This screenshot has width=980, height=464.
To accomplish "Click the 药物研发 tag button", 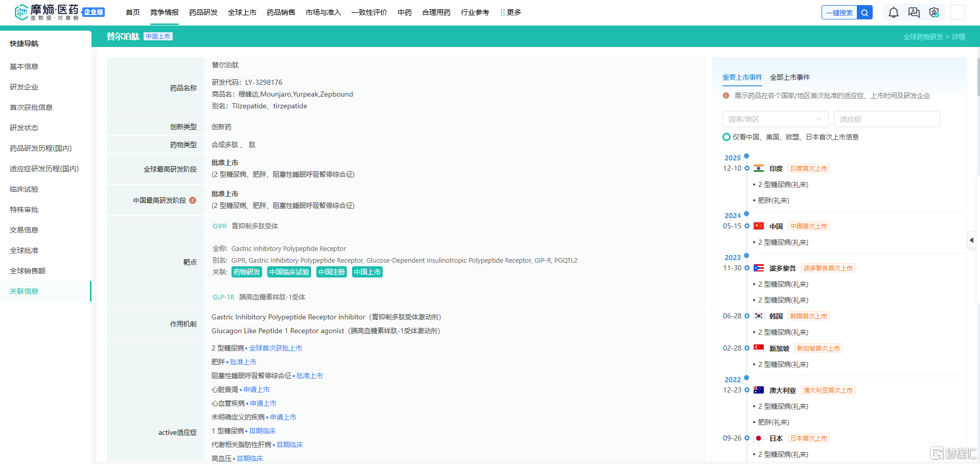I will pos(247,272).
